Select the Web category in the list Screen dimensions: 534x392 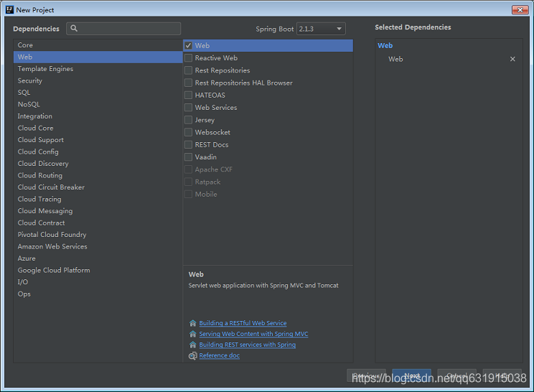click(98, 57)
